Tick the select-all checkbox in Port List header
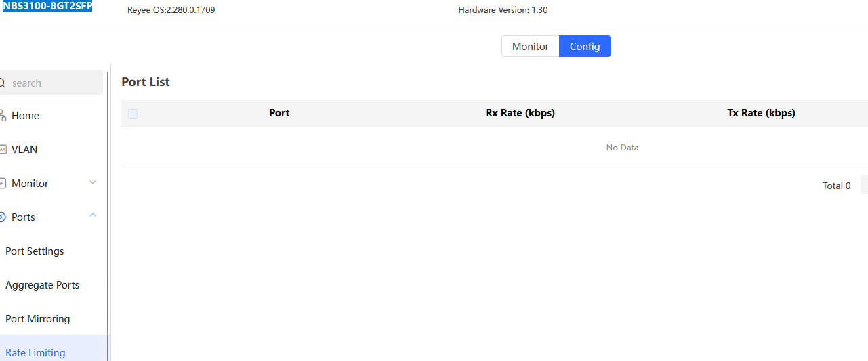The height and width of the screenshot is (361, 868). tap(133, 114)
